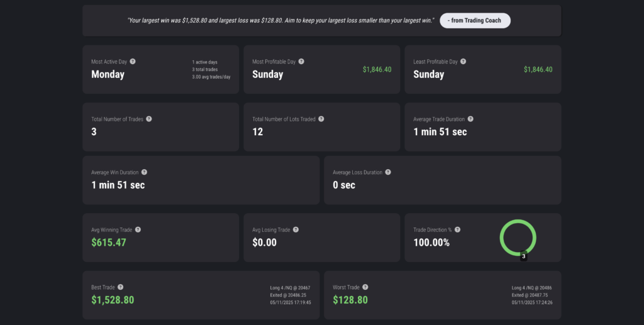This screenshot has width=644, height=325.
Task: Click the Avg Winning Trade help icon
Action: (x=138, y=230)
